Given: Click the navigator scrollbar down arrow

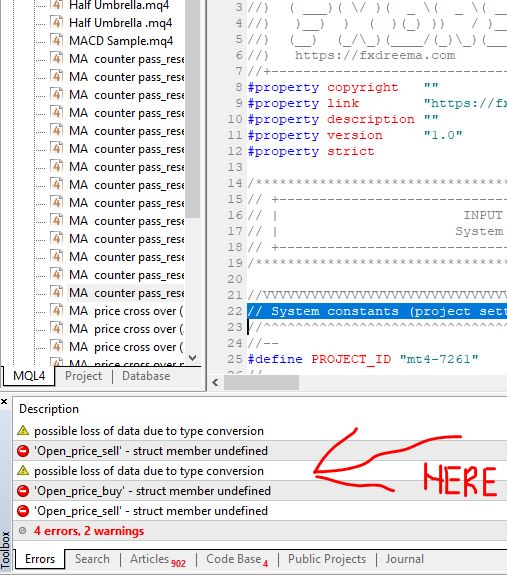Looking at the screenshot, I should tap(192, 358).
